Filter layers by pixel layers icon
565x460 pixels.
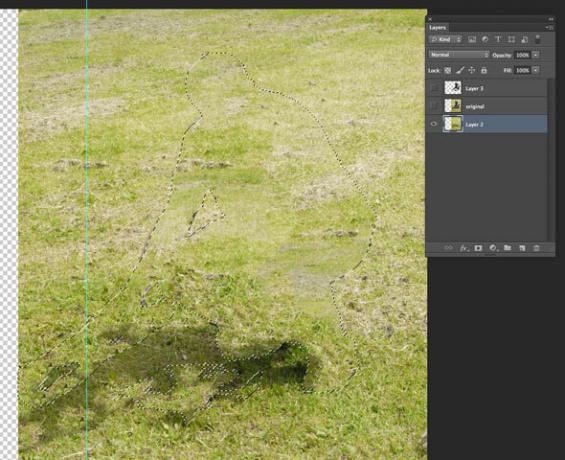tap(472, 39)
